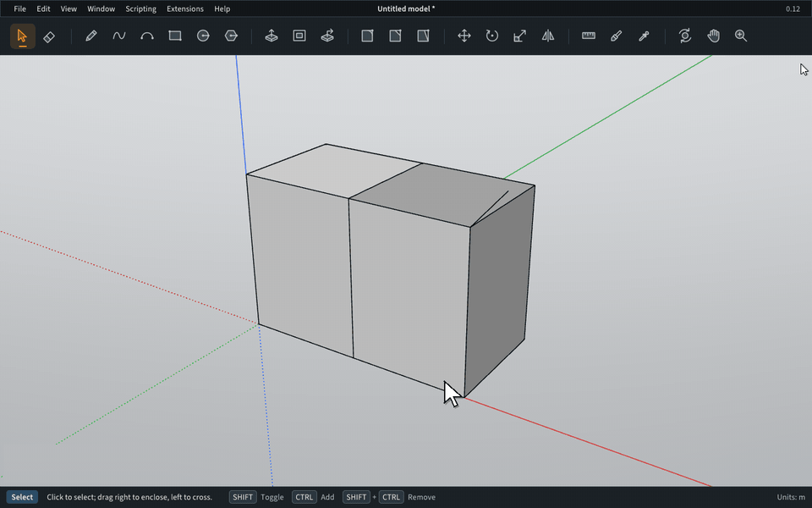
Task: Open the Window menu
Action: (101, 8)
